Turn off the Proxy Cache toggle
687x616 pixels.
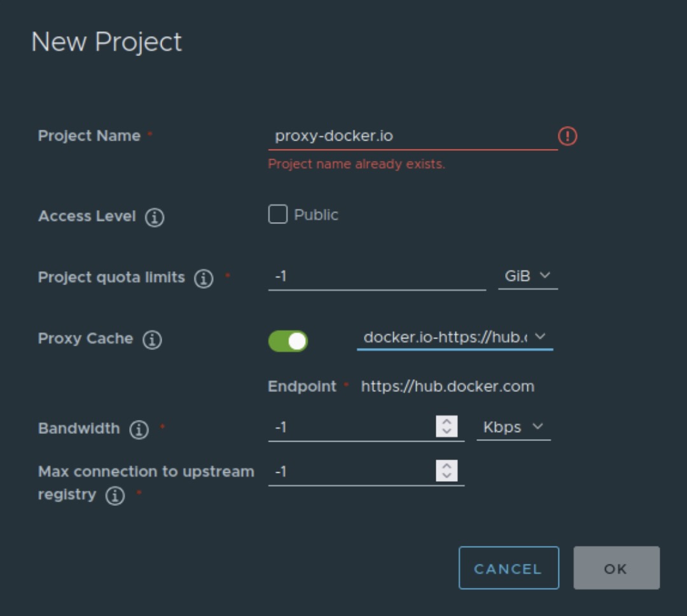pyautogui.click(x=288, y=341)
